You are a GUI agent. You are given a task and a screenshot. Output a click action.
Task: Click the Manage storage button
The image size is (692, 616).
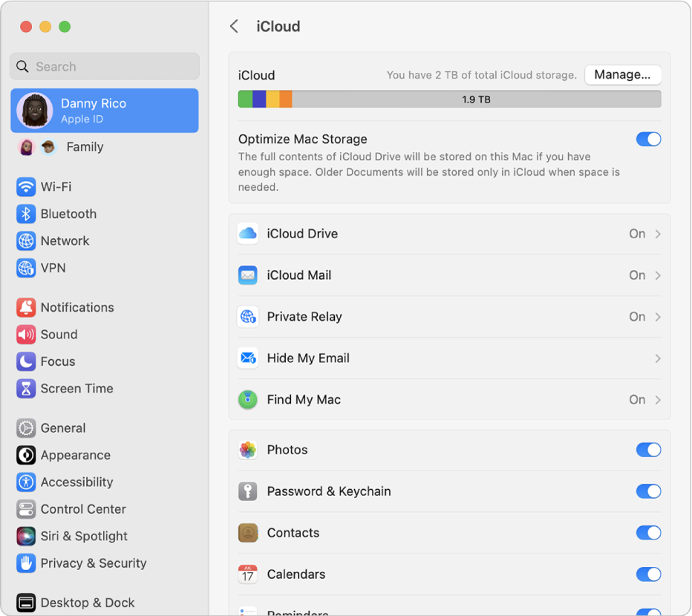pos(623,75)
